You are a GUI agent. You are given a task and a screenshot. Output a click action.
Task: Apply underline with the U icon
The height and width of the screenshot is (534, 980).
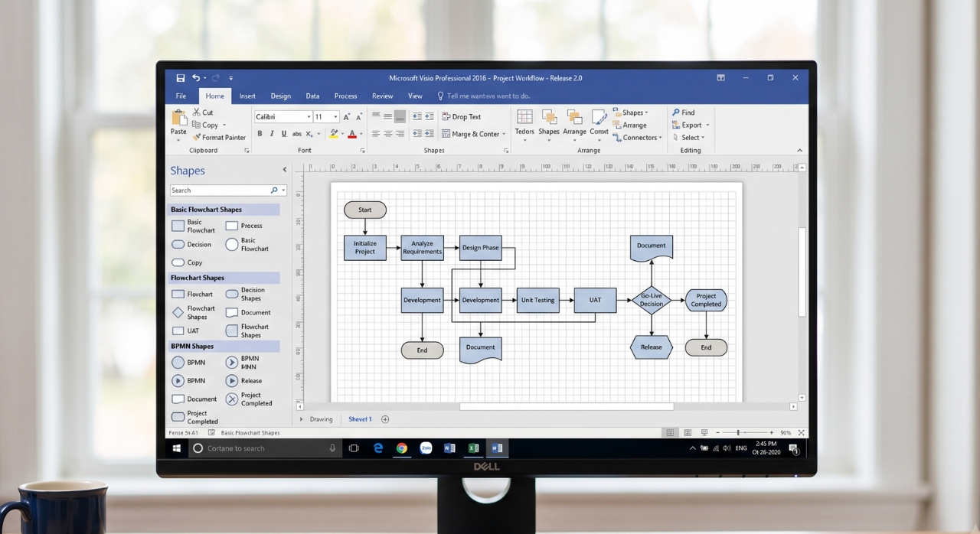pyautogui.click(x=283, y=134)
